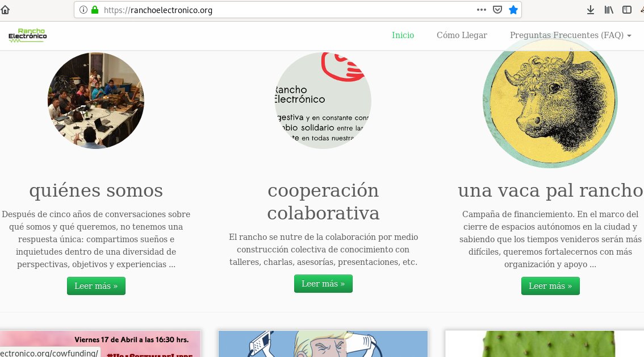The width and height of the screenshot is (644, 357).
Task: Click the Rancho Electrónico logo
Action: click(27, 35)
